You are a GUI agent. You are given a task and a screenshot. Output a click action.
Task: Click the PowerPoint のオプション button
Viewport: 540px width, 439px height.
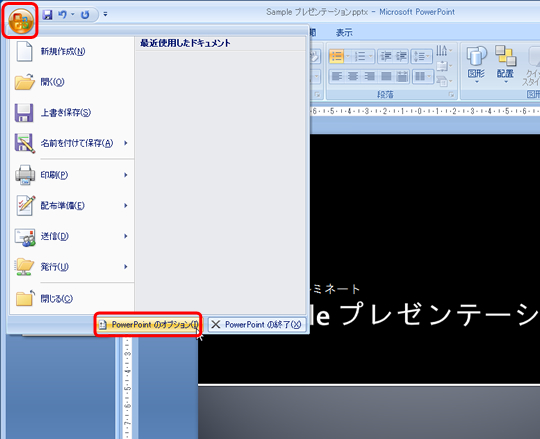[148, 324]
